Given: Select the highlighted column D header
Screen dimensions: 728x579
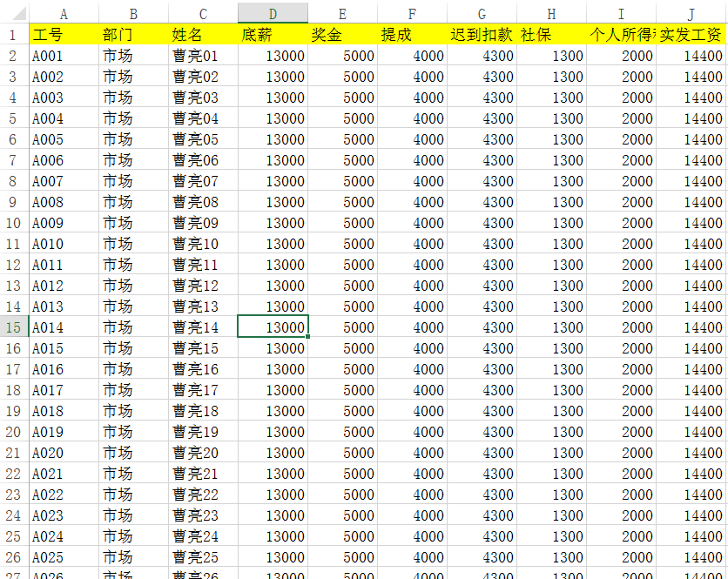Looking at the screenshot, I should tap(273, 14).
